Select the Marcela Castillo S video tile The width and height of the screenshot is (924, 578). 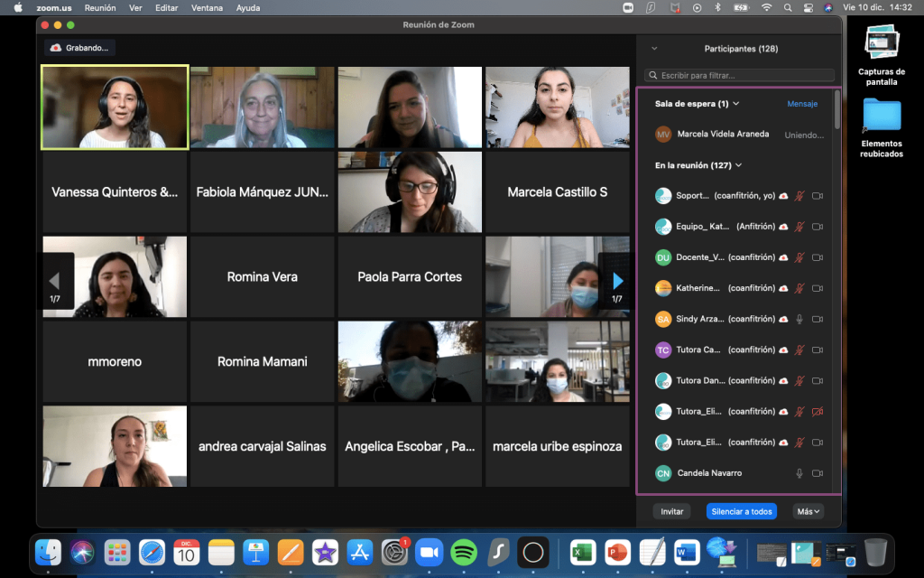(x=558, y=191)
